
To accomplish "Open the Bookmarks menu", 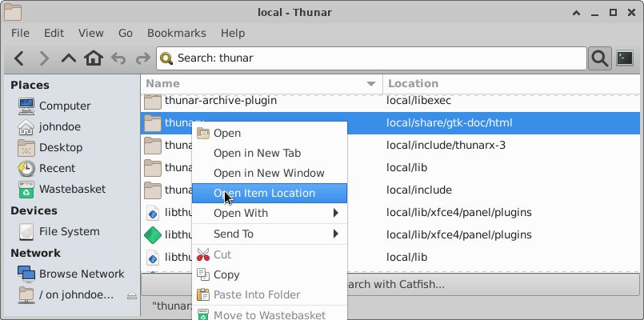I will pos(177,34).
